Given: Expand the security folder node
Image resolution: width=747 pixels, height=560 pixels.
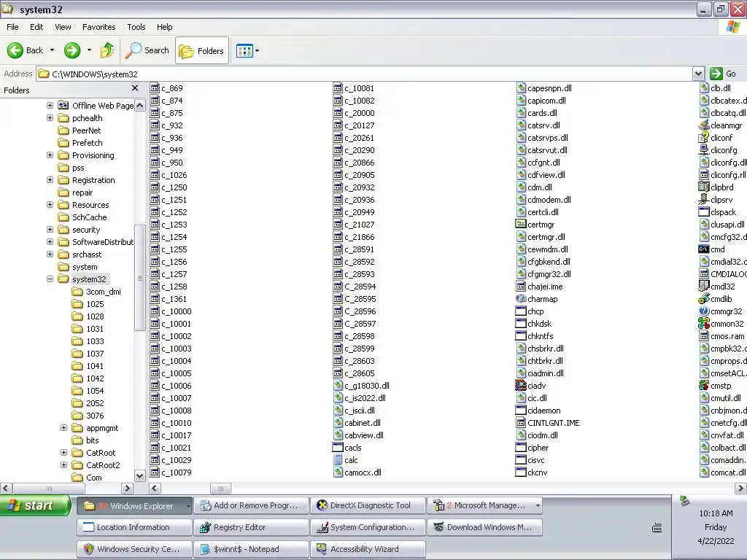Looking at the screenshot, I should [x=50, y=229].
